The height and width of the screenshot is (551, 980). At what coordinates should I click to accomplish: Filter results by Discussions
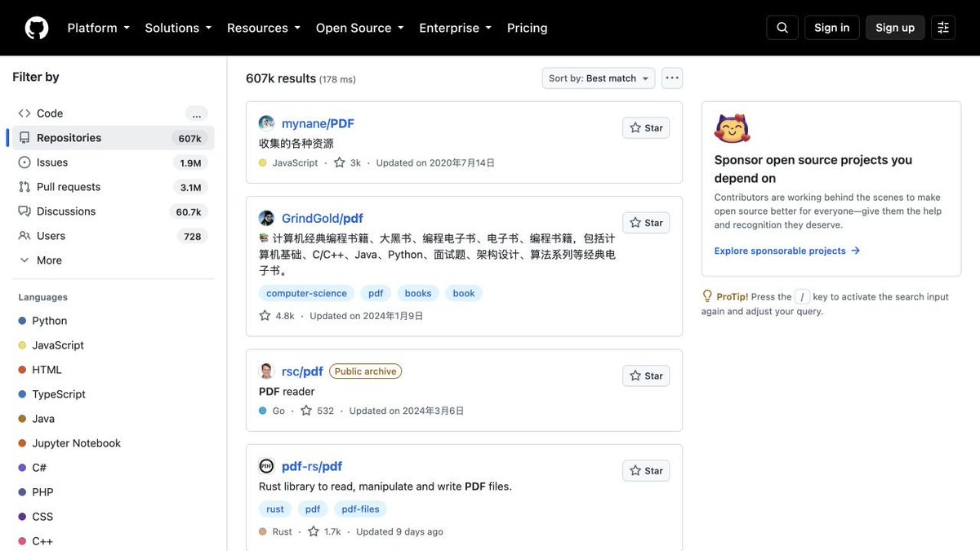click(x=114, y=211)
